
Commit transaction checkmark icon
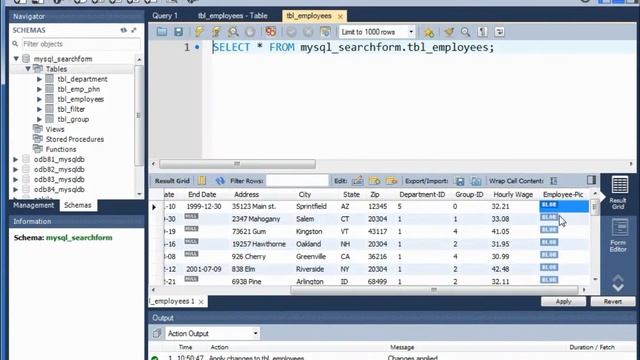coord(291,32)
